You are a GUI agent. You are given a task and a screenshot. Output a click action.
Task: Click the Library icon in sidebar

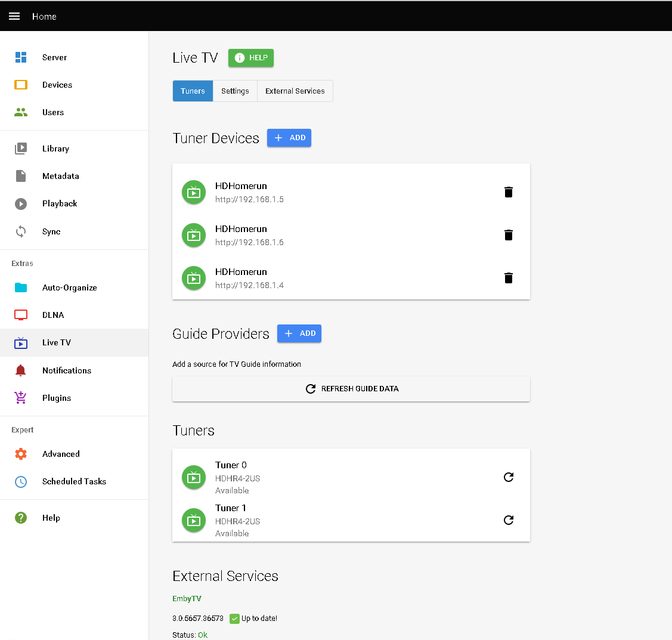[x=21, y=149]
